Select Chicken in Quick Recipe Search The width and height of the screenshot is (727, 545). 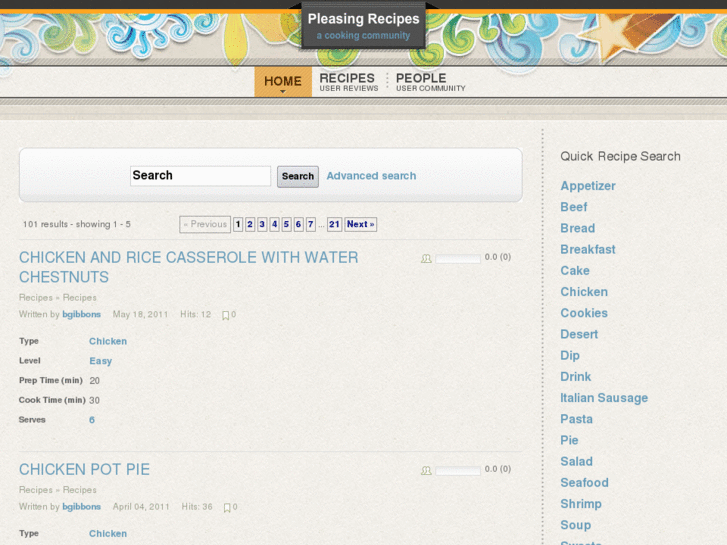(584, 292)
